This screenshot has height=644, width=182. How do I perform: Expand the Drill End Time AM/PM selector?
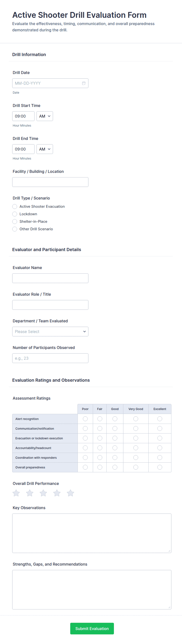45,149
